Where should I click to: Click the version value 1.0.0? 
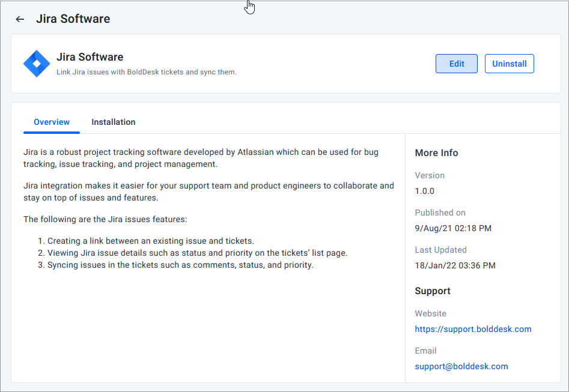point(425,191)
